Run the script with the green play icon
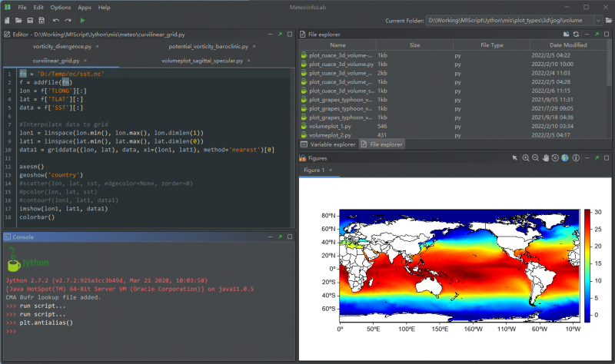This screenshot has height=364, width=615. [x=82, y=19]
